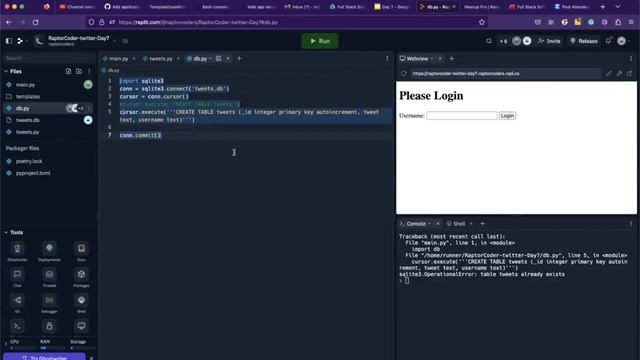The height and width of the screenshot is (360, 640).
Task: Open the Console tab dropdown arrow
Action: coord(429,224)
